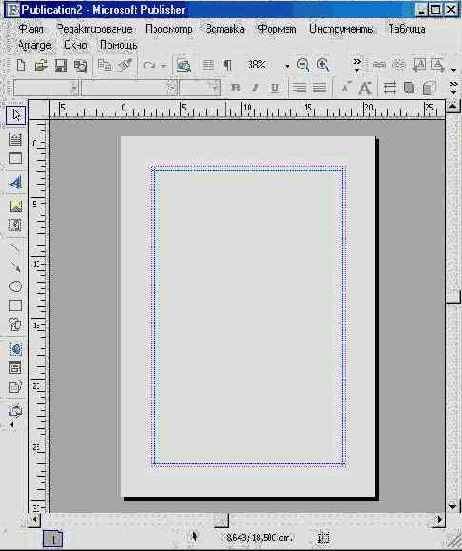Select the Arrow drawing tool
The width and height of the screenshot is (462, 551).
[x=15, y=267]
